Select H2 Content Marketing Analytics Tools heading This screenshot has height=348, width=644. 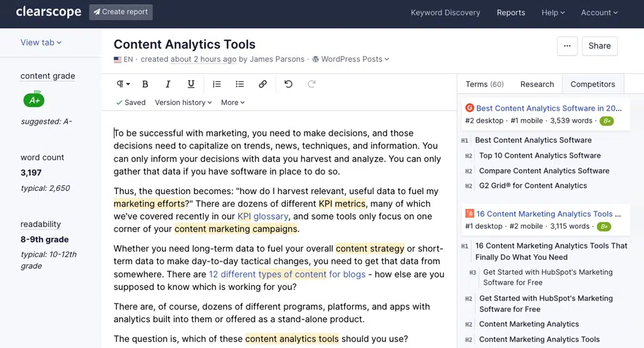point(539,339)
